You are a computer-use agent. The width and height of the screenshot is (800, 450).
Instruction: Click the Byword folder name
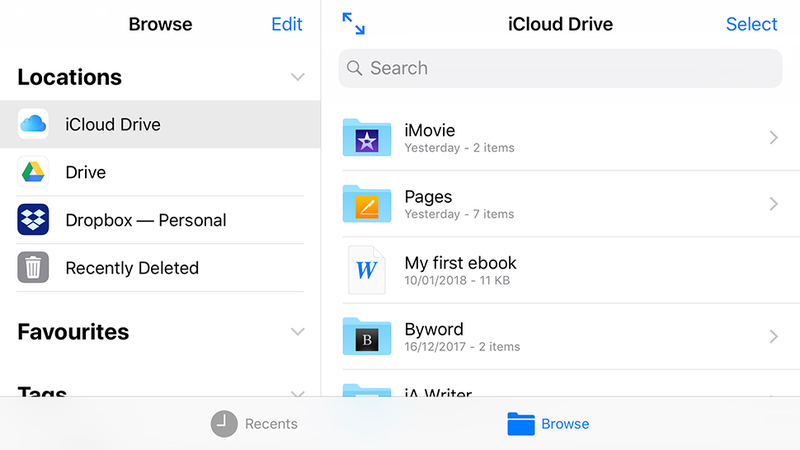point(434,330)
